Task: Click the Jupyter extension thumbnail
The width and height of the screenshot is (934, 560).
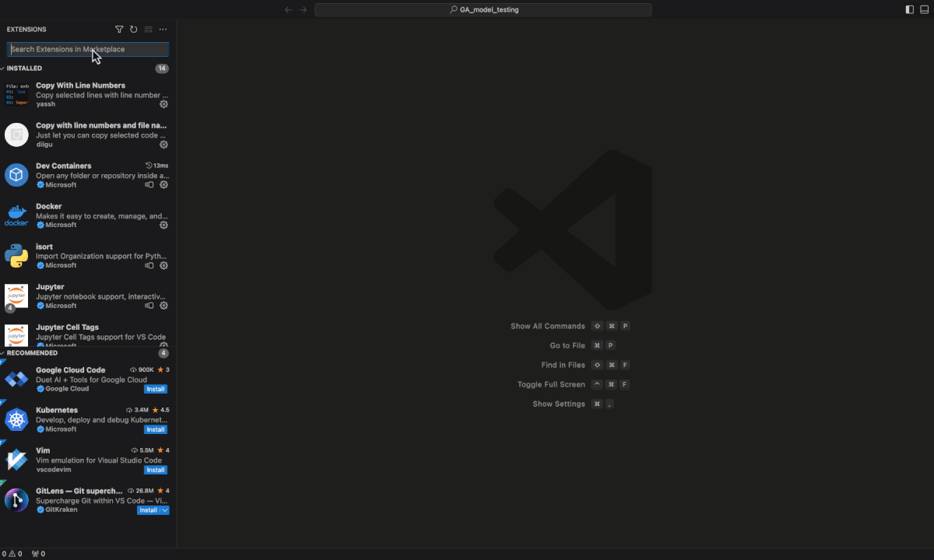Action: [x=16, y=296]
